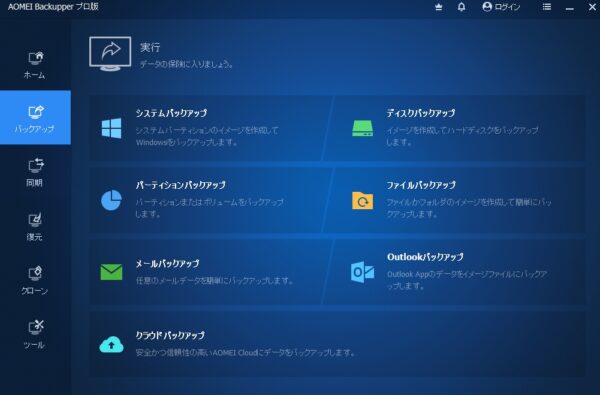Select the バックアップ sidebar tab
Image resolution: width=600 pixels, height=395 pixels.
tap(35, 118)
